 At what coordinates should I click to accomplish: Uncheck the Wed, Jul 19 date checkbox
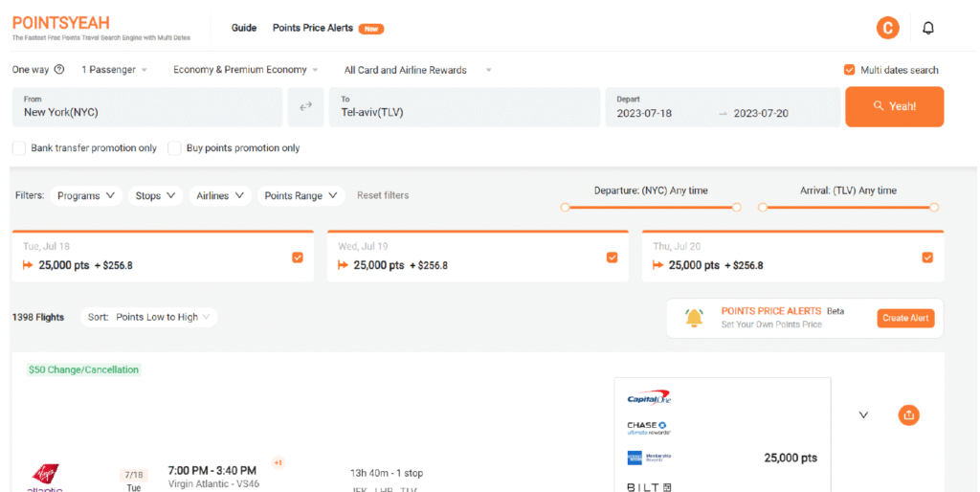tap(612, 257)
